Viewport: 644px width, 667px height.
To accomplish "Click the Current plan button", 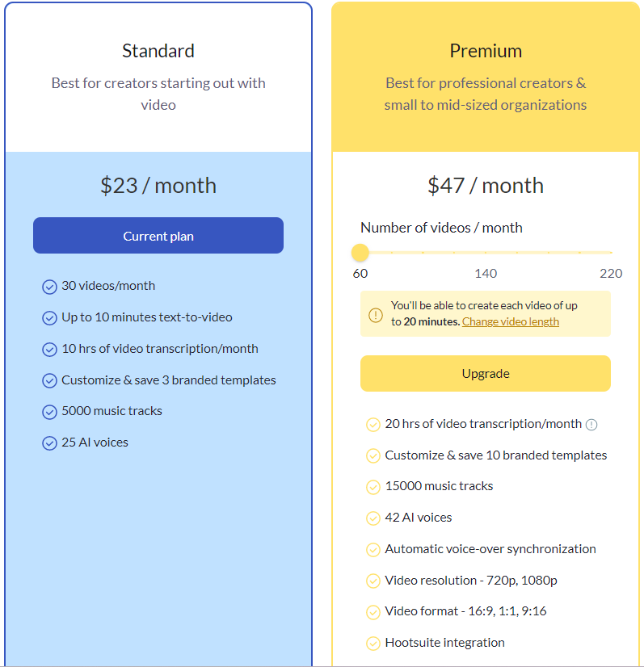I will click(x=158, y=236).
